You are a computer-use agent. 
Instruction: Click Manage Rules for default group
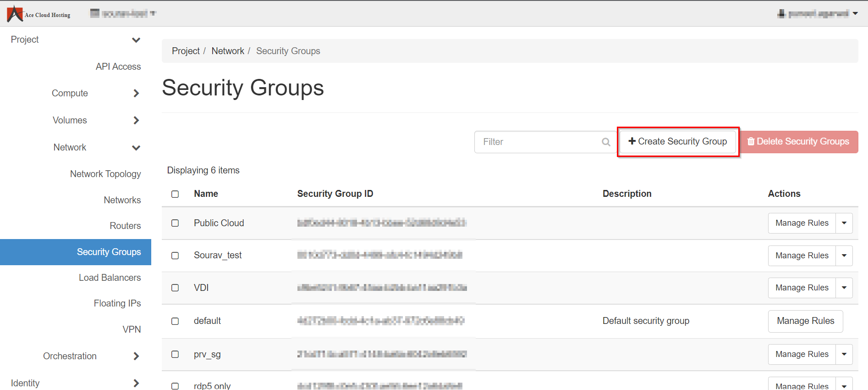coord(805,321)
